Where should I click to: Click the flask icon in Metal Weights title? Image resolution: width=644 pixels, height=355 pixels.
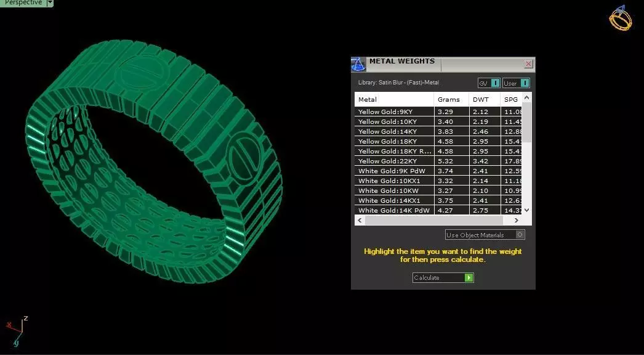(x=358, y=65)
